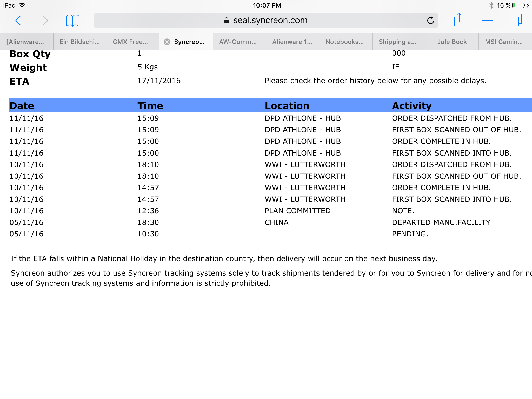Reload the page with refresh icon
Image resolution: width=532 pixels, height=399 pixels.
[x=430, y=20]
